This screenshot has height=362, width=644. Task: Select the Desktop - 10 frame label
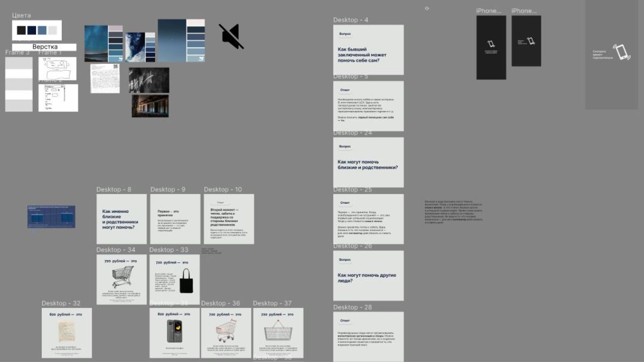[223, 190]
